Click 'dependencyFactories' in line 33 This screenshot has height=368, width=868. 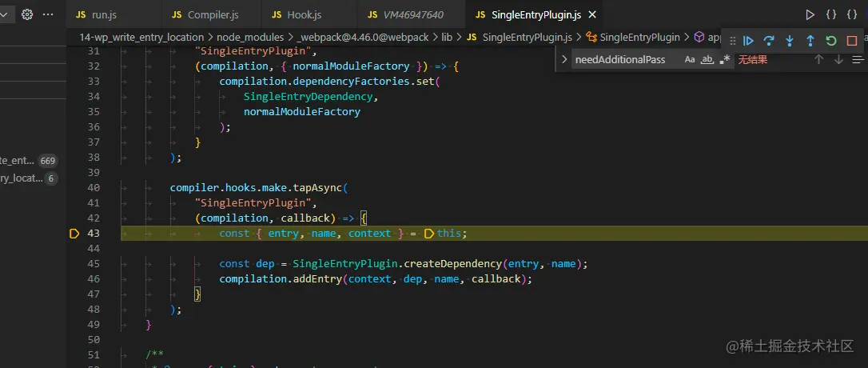tap(352, 82)
